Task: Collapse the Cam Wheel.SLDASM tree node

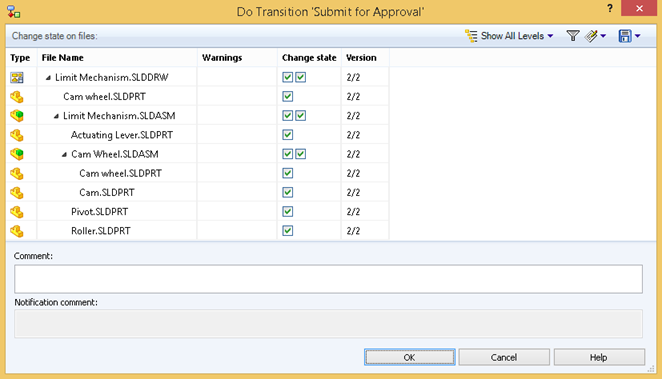Action: pos(64,154)
